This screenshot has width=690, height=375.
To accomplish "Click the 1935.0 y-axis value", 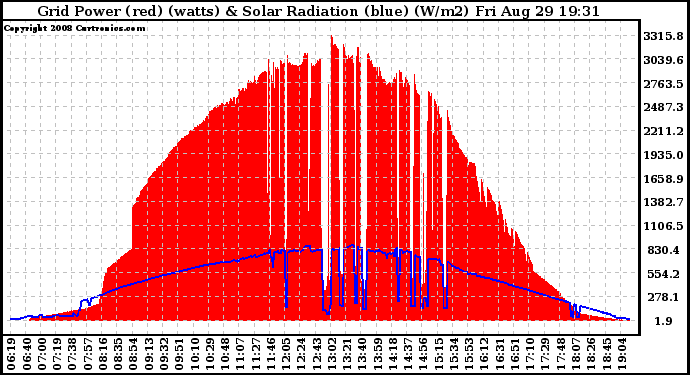I will click(663, 155).
